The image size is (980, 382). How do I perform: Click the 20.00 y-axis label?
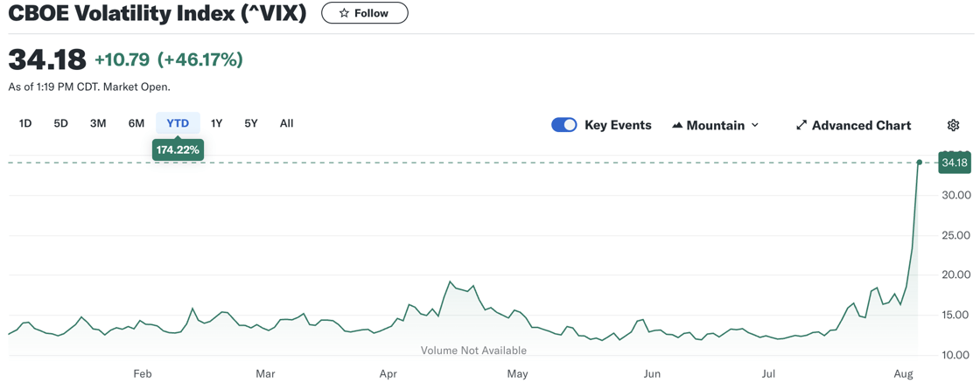(955, 275)
